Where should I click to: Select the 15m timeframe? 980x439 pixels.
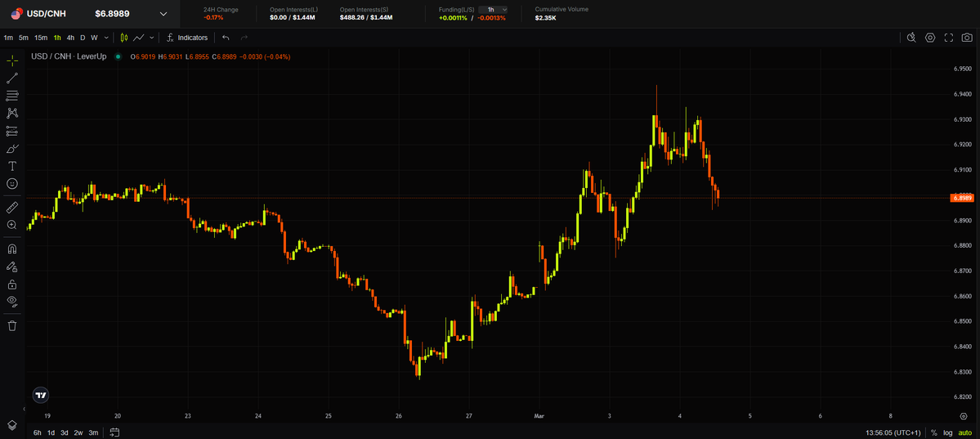[41, 38]
